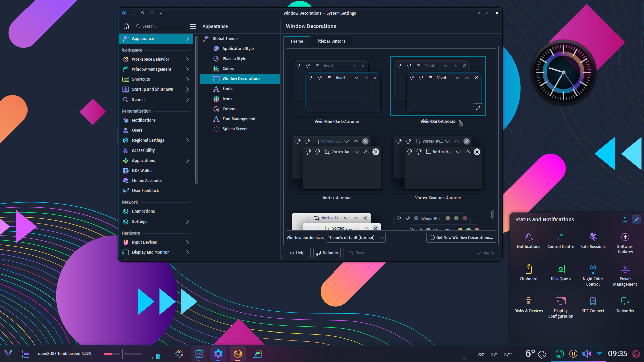Open Night Color Control in status panel
Viewport: 644px width, 362px height.
[x=593, y=276]
